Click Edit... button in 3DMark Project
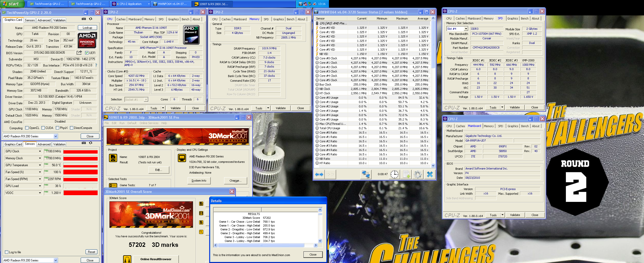 pos(159,170)
